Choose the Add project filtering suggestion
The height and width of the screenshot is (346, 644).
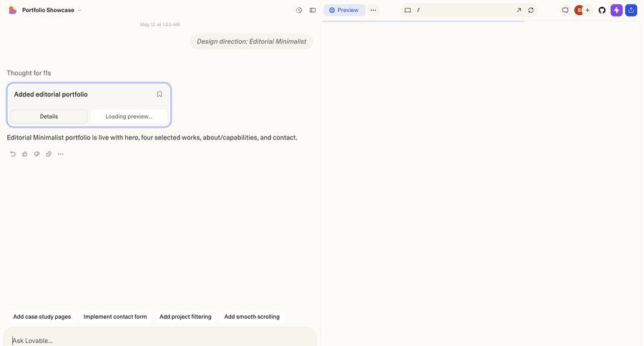[x=185, y=317]
